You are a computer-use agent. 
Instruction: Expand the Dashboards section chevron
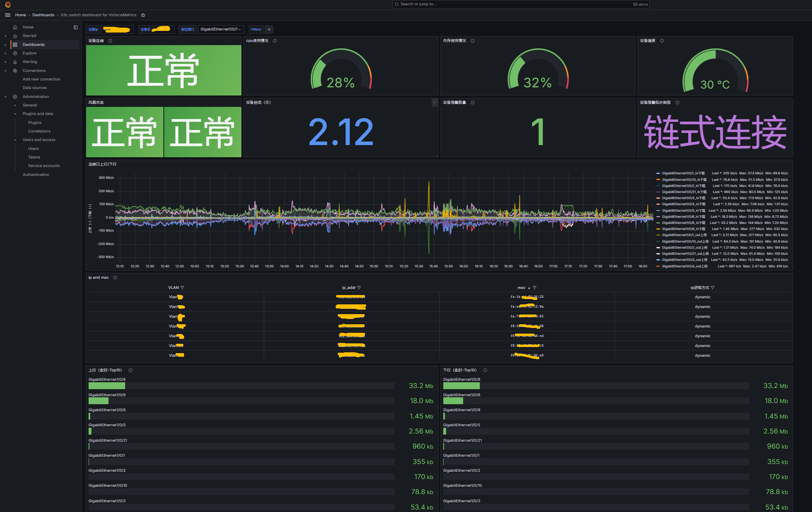(x=5, y=45)
